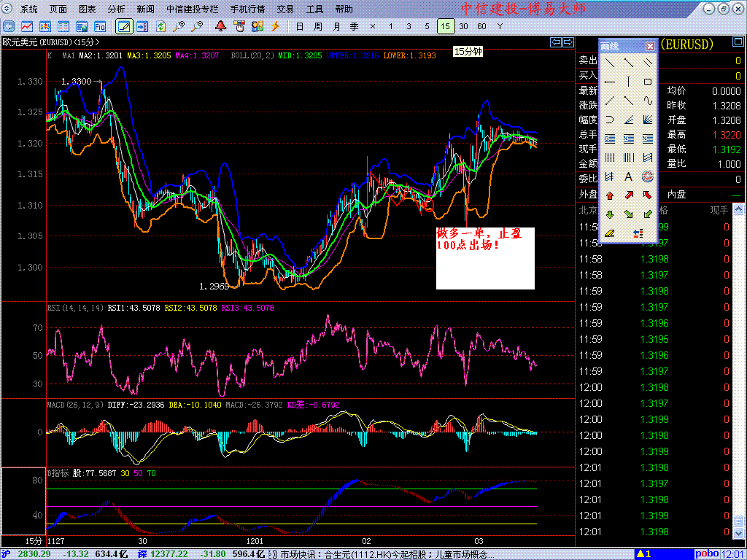Switch to daily 日 period

[300, 27]
